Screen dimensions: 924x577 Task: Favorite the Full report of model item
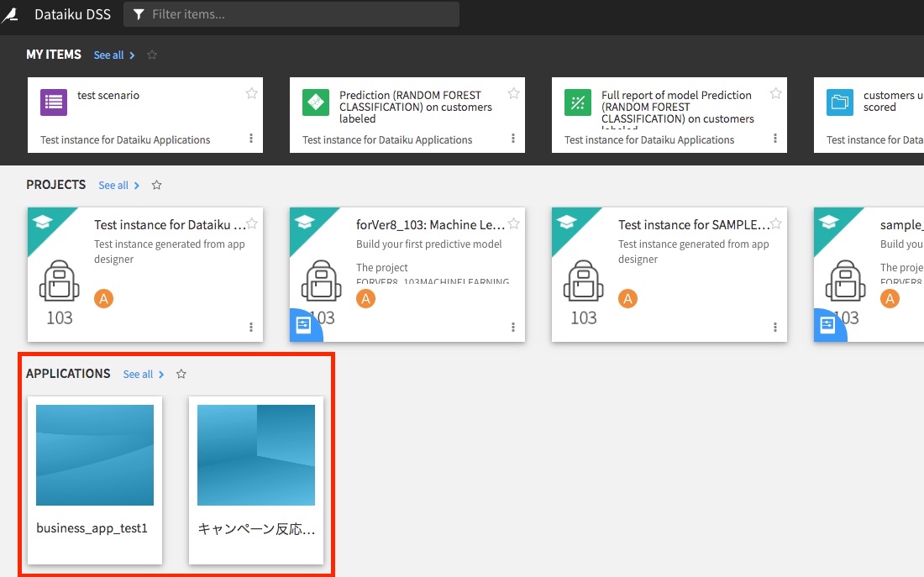pyautogui.click(x=776, y=93)
